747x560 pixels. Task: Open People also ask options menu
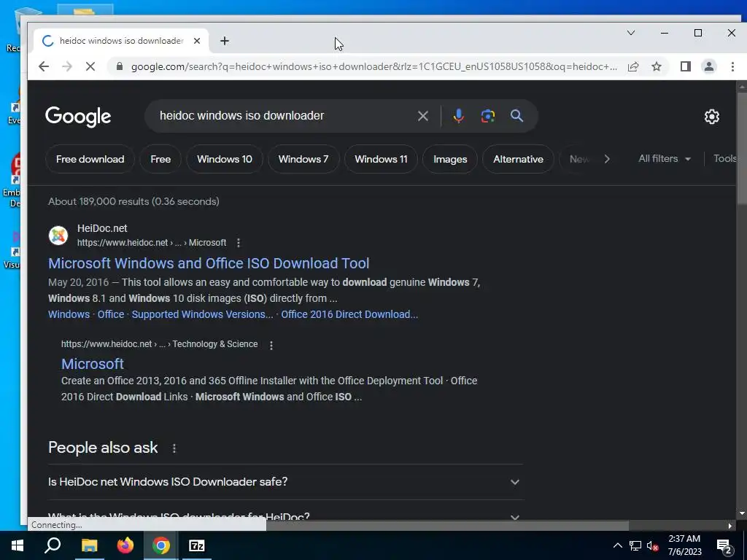pyautogui.click(x=174, y=448)
